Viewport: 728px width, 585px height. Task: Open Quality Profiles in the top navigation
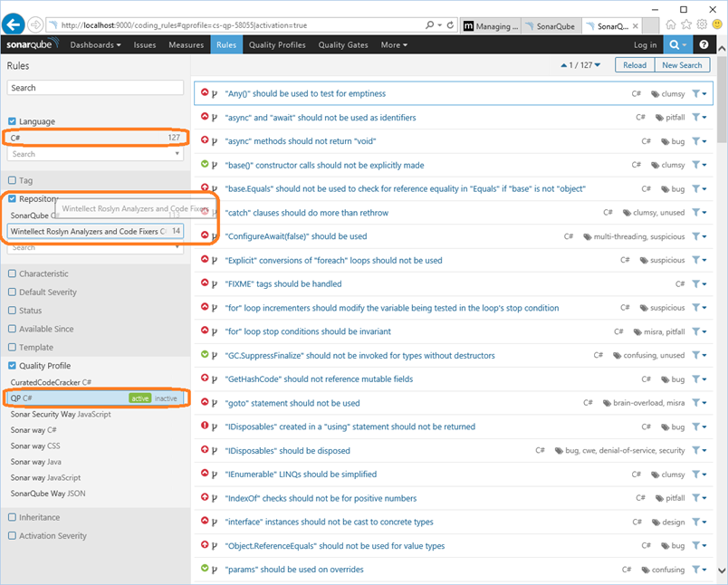(x=277, y=45)
